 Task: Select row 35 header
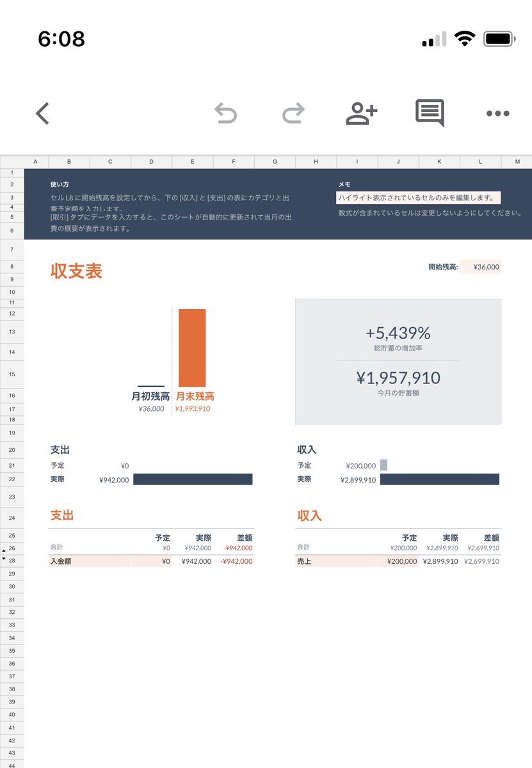[12, 650]
